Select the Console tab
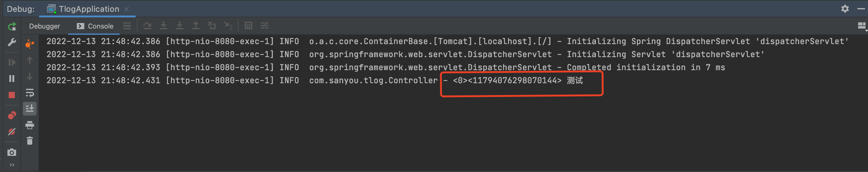The height and width of the screenshot is (172, 868). click(95, 26)
